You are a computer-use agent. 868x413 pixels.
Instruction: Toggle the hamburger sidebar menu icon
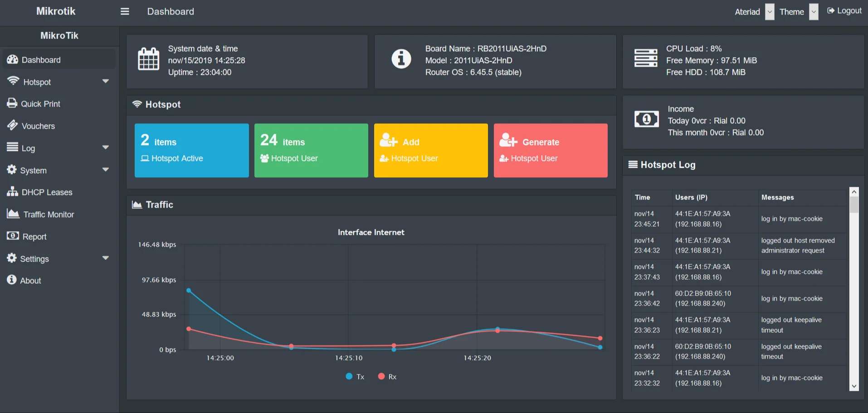click(x=125, y=11)
